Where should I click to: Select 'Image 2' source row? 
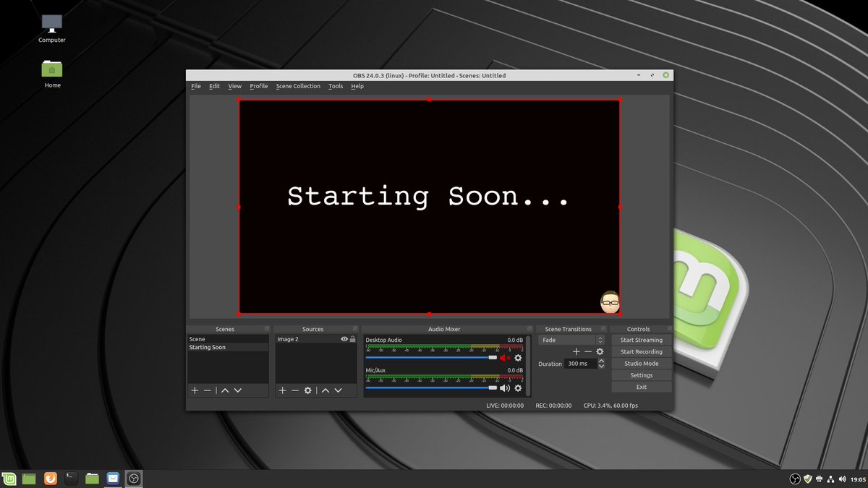(316, 339)
